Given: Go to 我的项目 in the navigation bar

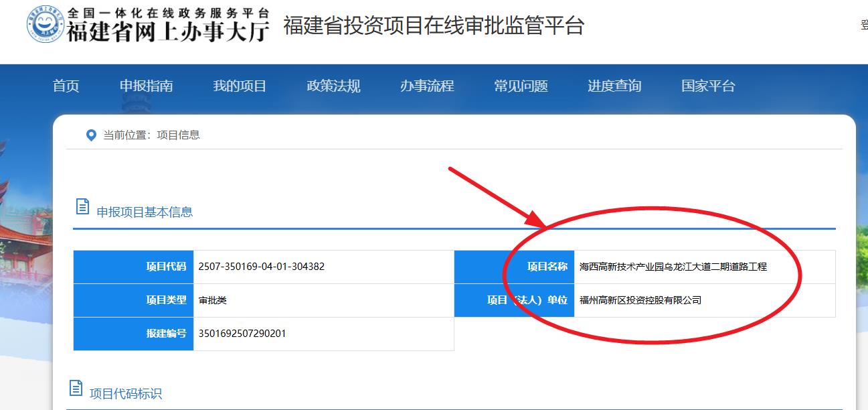Looking at the screenshot, I should tap(240, 86).
